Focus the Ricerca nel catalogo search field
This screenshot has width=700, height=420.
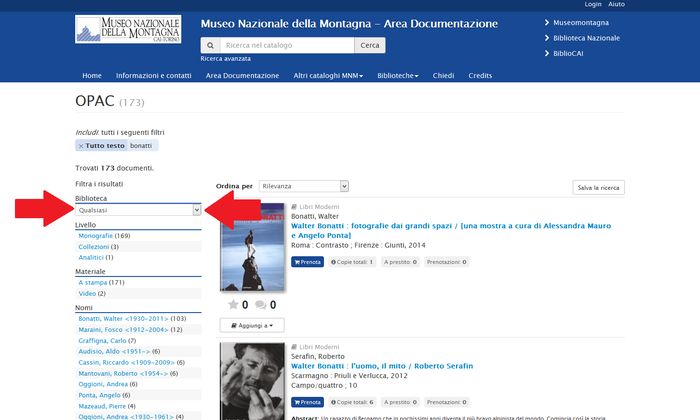[x=287, y=45]
